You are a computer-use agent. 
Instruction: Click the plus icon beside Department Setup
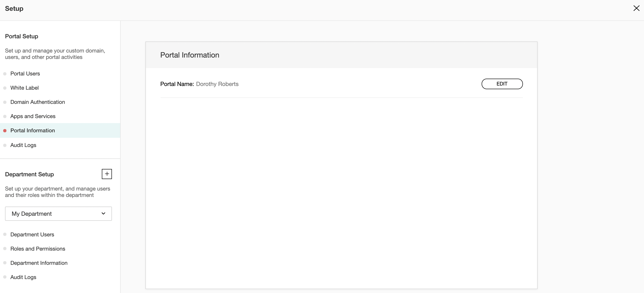coord(107,174)
